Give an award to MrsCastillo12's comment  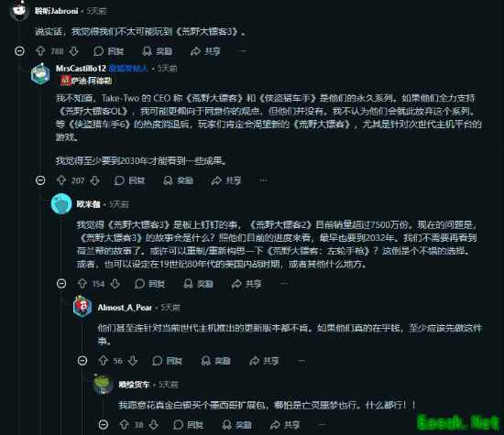pyautogui.click(x=179, y=180)
